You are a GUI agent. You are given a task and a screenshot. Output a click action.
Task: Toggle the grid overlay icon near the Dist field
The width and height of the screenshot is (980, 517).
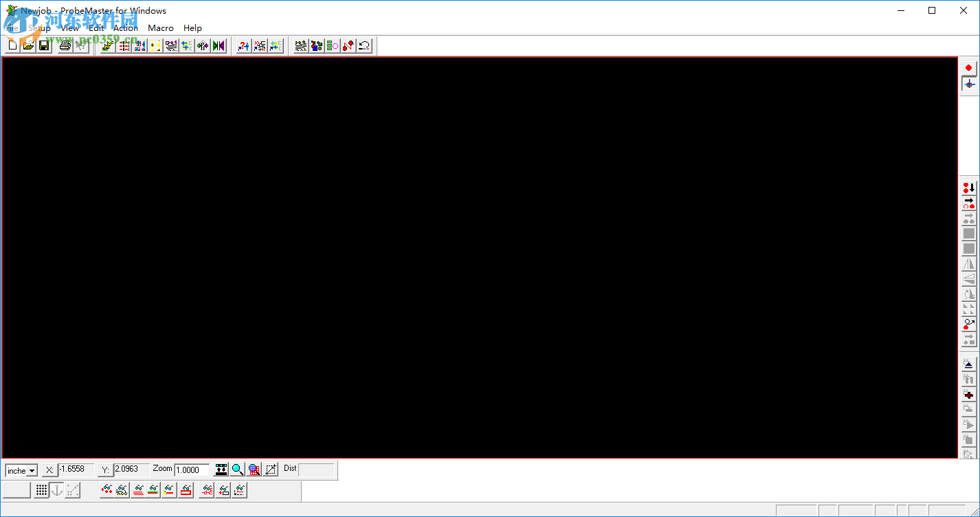(x=254, y=470)
